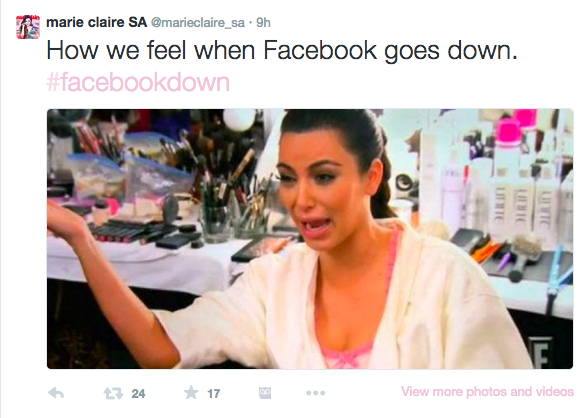This screenshot has width=587, height=418.
Task: Click the raised hand in the photo
Action: [x=64, y=219]
